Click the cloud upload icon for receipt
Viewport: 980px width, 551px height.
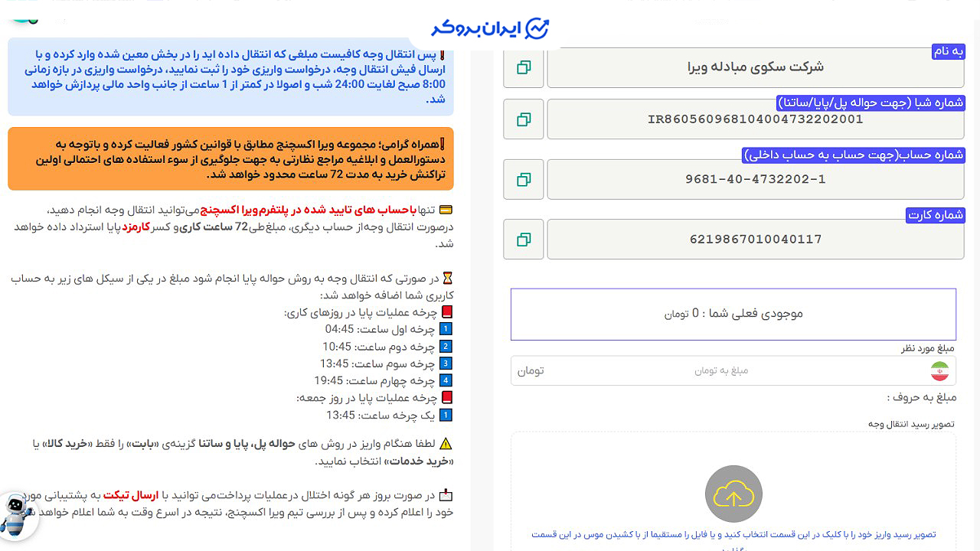pos(733,494)
